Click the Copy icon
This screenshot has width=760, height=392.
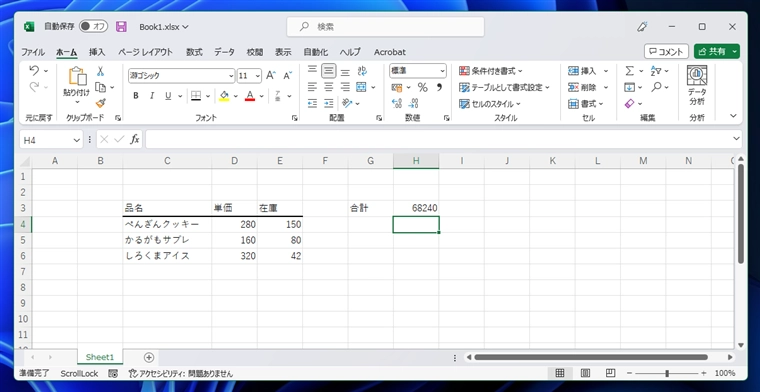pyautogui.click(x=101, y=87)
